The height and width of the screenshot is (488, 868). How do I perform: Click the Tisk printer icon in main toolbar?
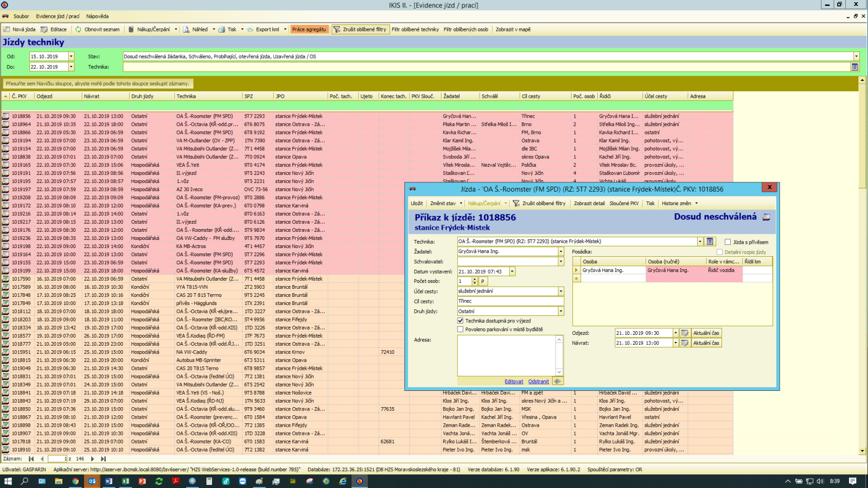click(222, 29)
